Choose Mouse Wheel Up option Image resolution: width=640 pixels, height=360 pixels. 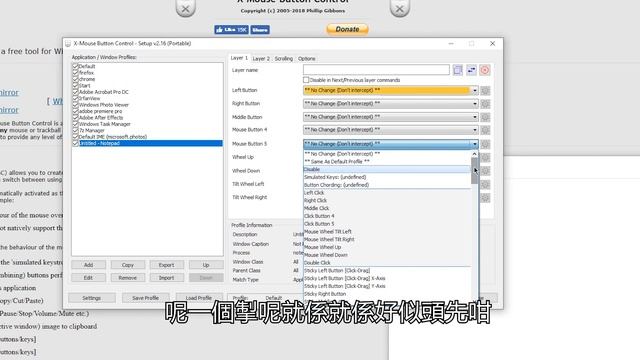(x=387, y=247)
